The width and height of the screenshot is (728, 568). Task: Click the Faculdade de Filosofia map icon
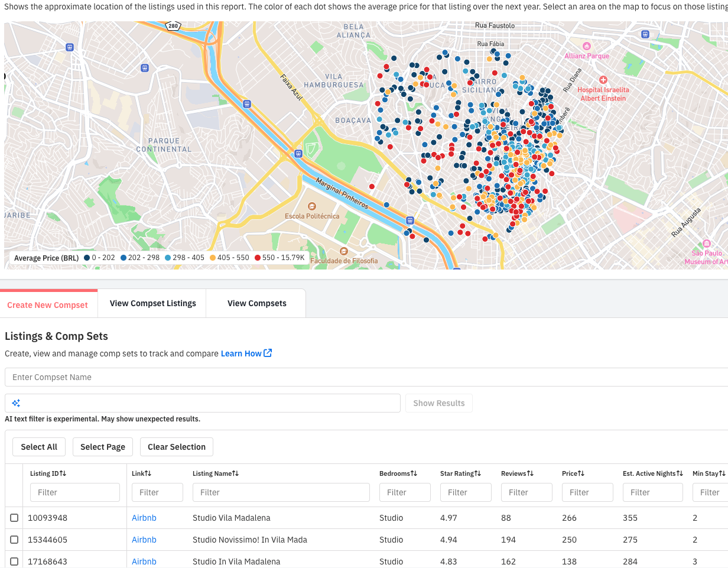pos(344,251)
